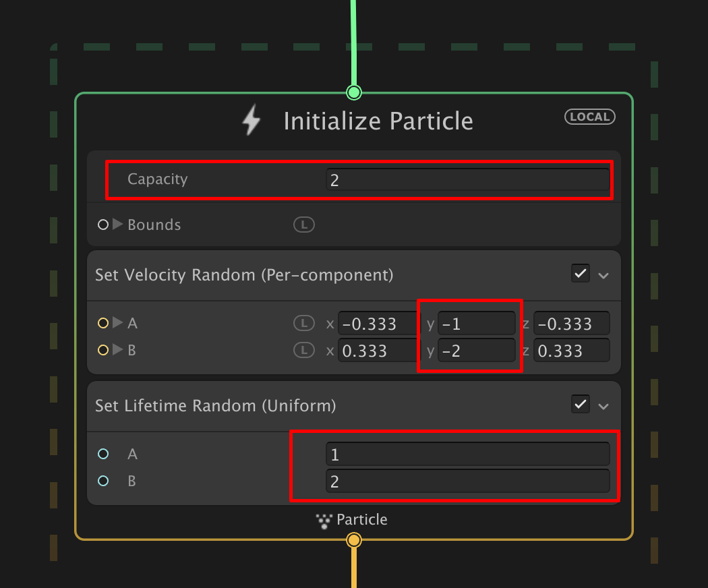708x588 pixels.
Task: Click the lifetime B value field
Action: click(467, 481)
